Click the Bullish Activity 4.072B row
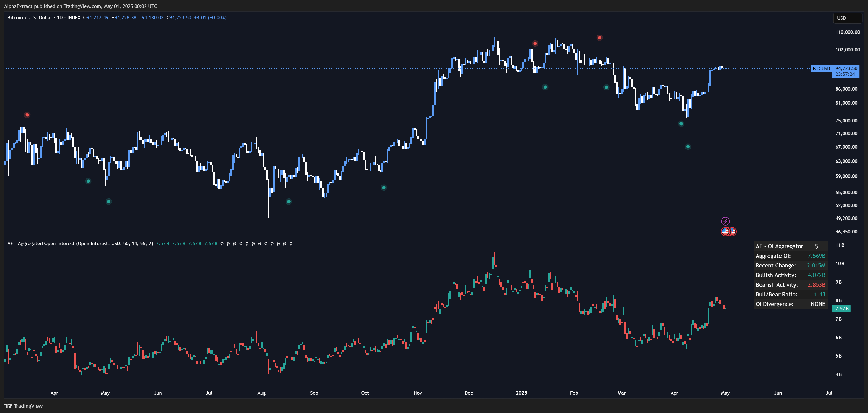The height and width of the screenshot is (413, 868). tap(790, 275)
